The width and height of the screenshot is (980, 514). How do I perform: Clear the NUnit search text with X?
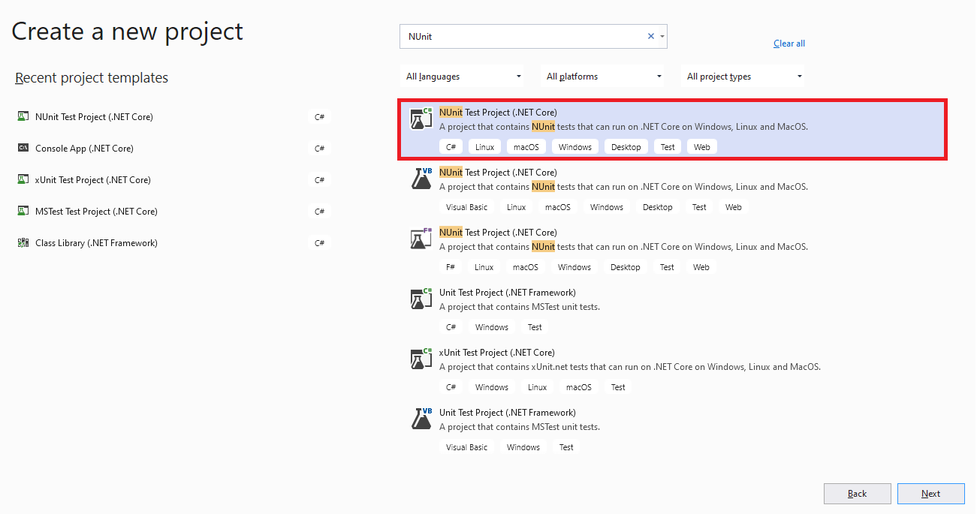(651, 36)
